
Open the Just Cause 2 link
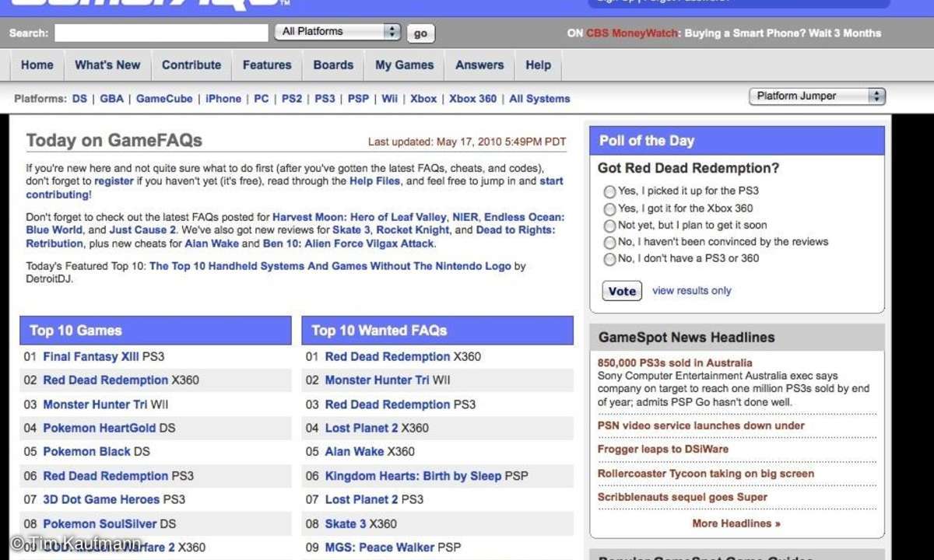[x=143, y=230]
